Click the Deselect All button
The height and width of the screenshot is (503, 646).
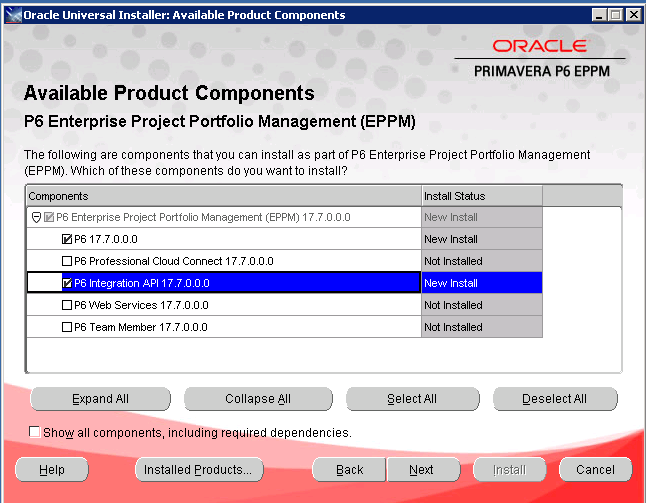(554, 399)
